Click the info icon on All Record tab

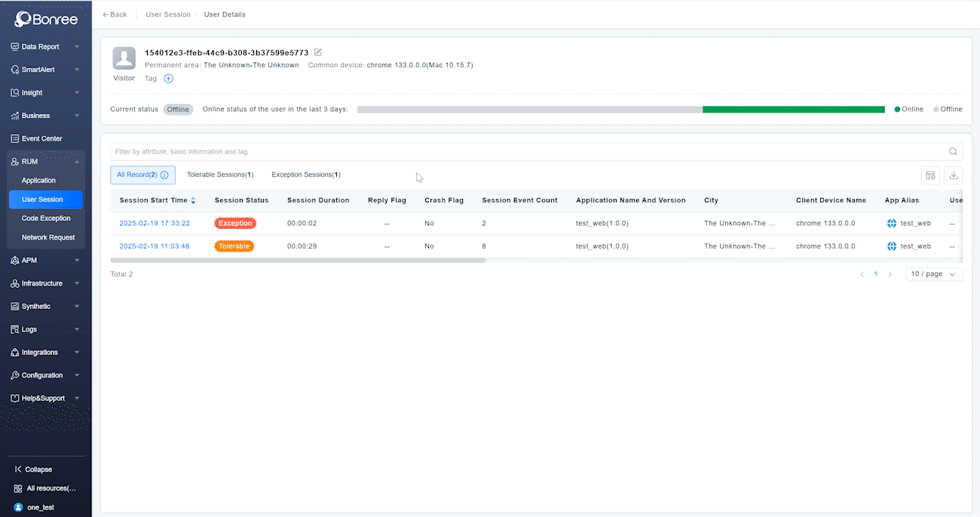pyautogui.click(x=164, y=175)
